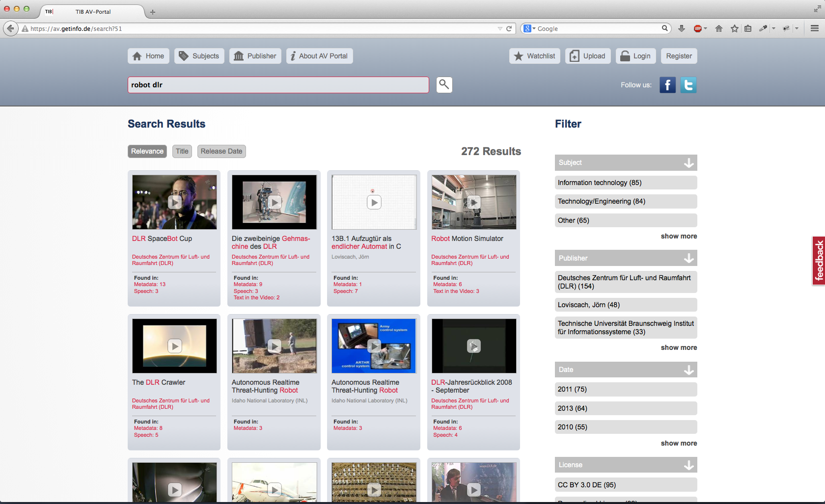
Task: Filter by Information technology (85)
Action: click(x=626, y=183)
